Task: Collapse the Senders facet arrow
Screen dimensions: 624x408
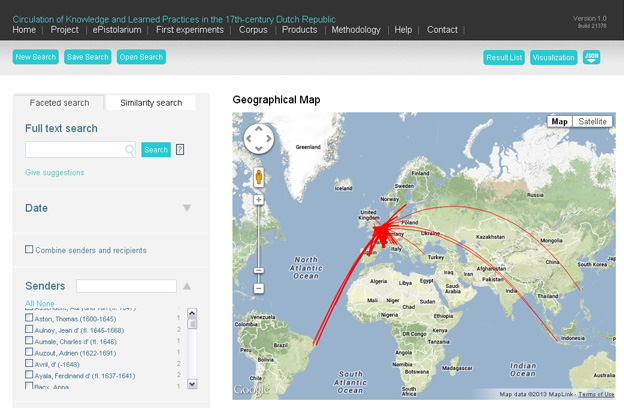Action: click(x=187, y=286)
